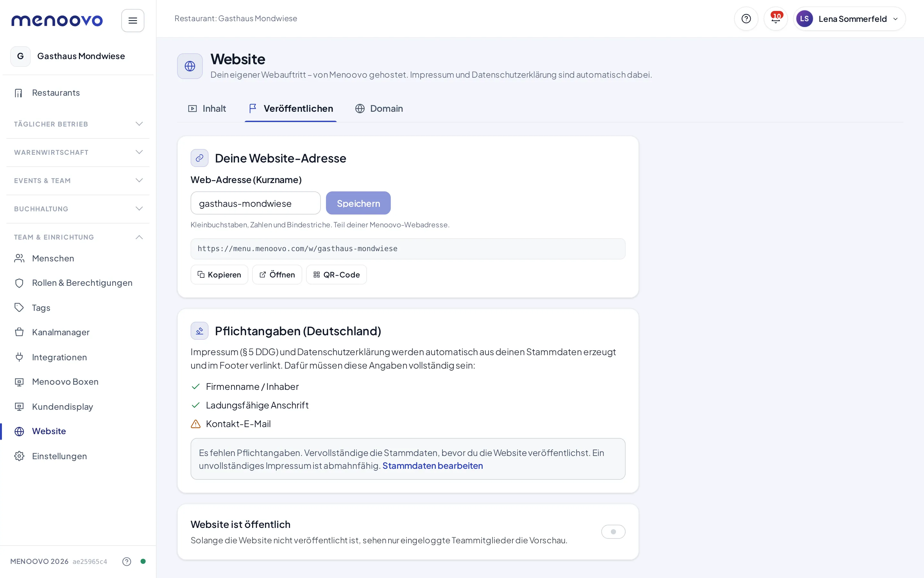Expand the Warenwirtschaft section
Viewport: 924px width, 578px height.
click(78, 152)
